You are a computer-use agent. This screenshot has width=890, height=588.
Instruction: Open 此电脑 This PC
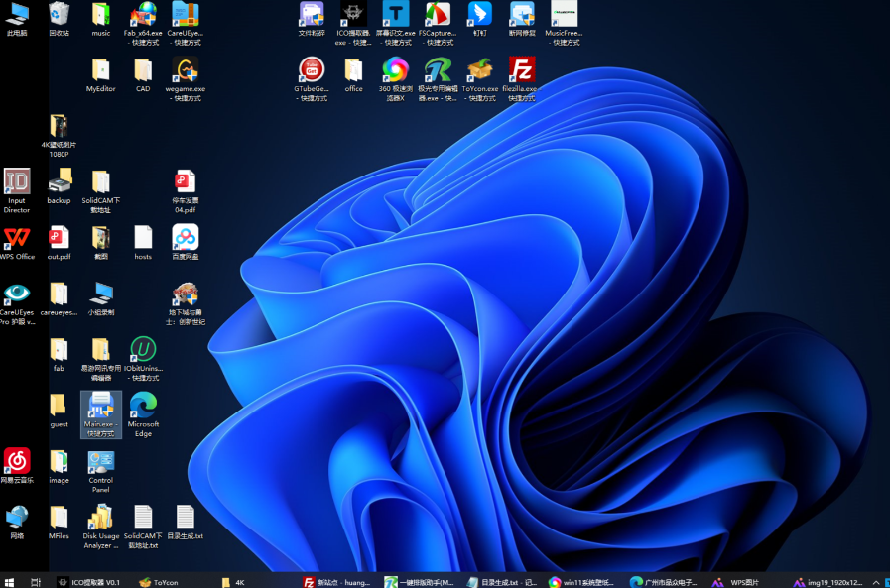coord(17,15)
